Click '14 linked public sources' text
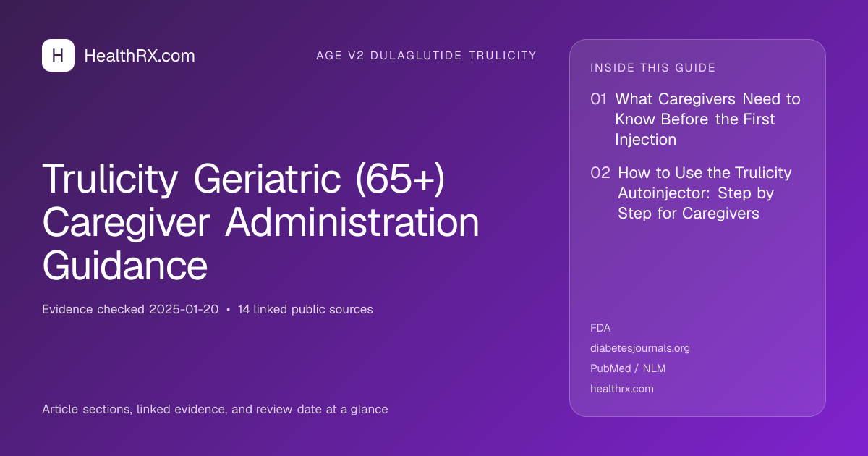 pyautogui.click(x=305, y=309)
